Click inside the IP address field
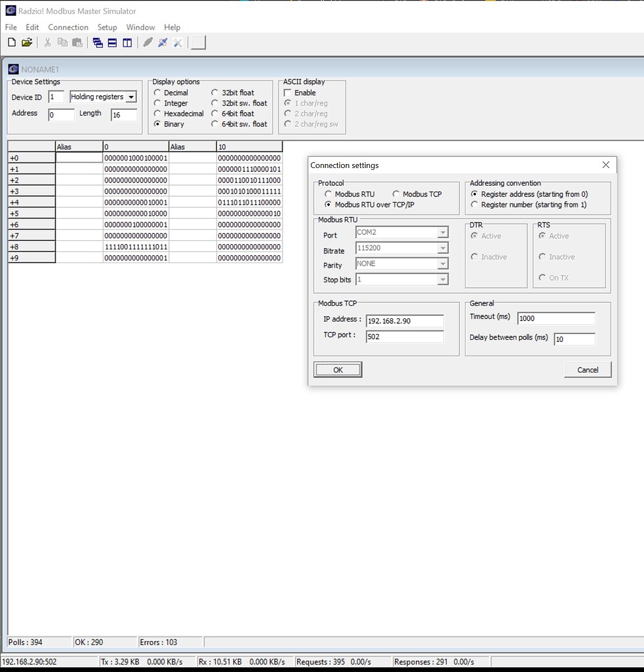Viewport: 644px width, 672px height. point(403,321)
